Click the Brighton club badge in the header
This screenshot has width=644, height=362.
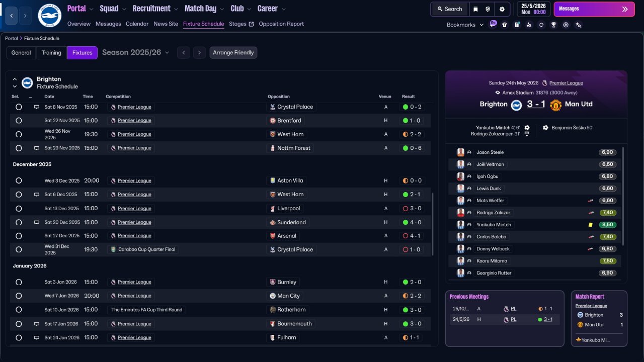coord(49,16)
